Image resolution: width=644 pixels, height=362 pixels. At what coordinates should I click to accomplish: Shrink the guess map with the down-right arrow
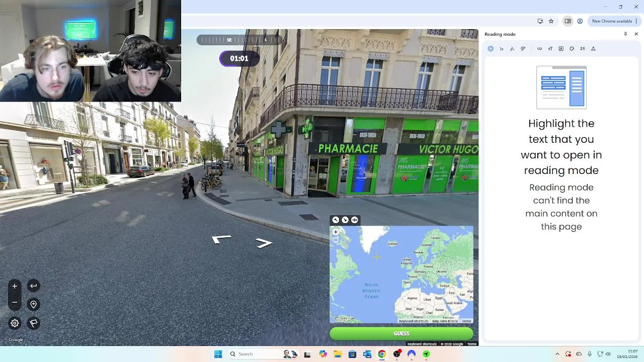click(345, 220)
